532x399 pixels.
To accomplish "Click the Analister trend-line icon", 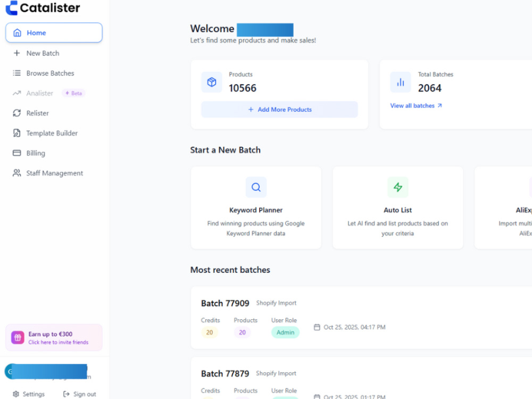I will tap(16, 93).
